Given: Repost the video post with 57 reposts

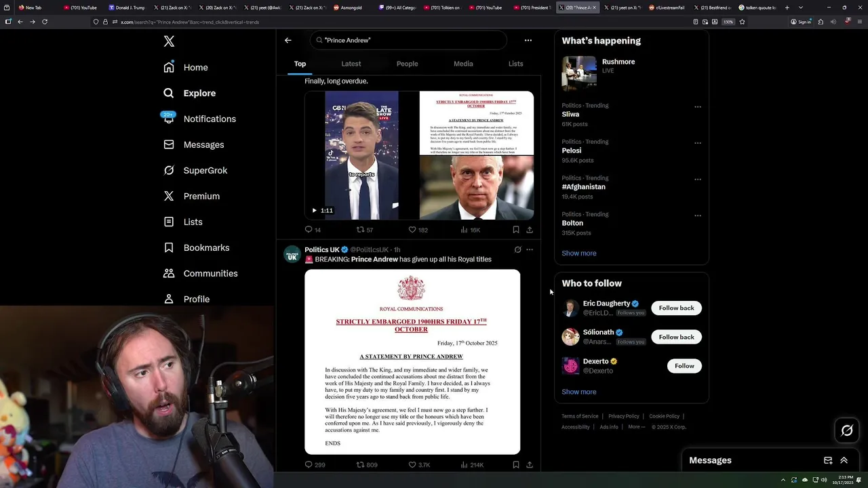Looking at the screenshot, I should pyautogui.click(x=365, y=230).
